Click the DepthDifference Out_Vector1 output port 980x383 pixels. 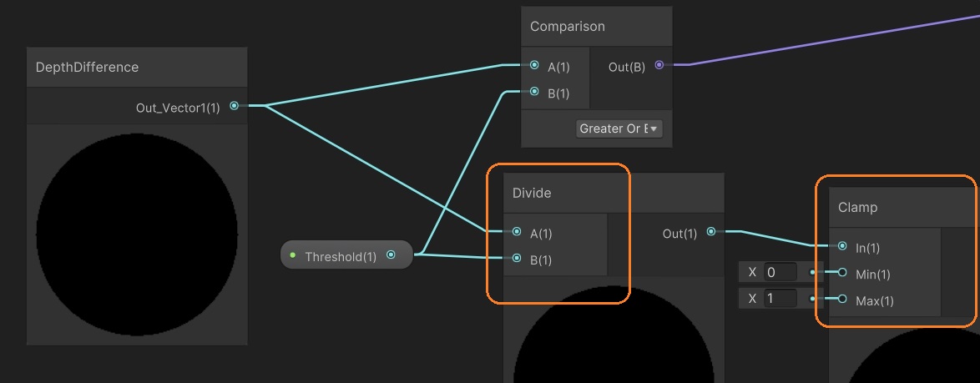[234, 106]
